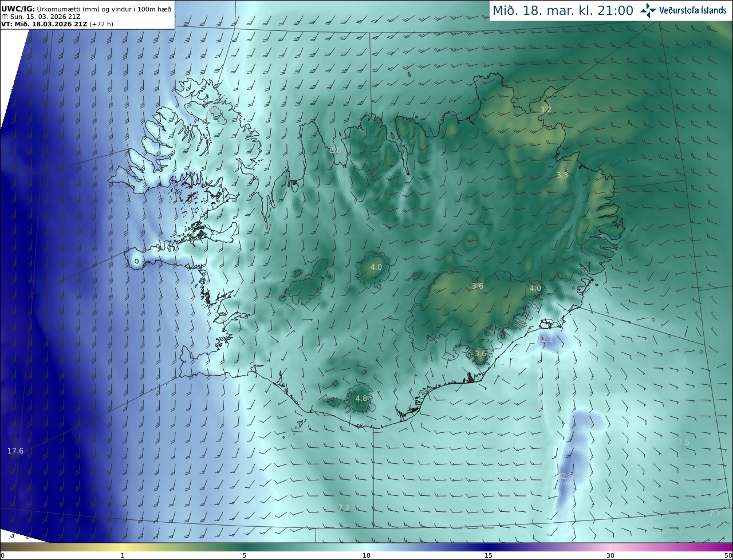Screen dimensions: 733x560
Task: Click the 8.0 value label
Action: (x=335, y=151)
